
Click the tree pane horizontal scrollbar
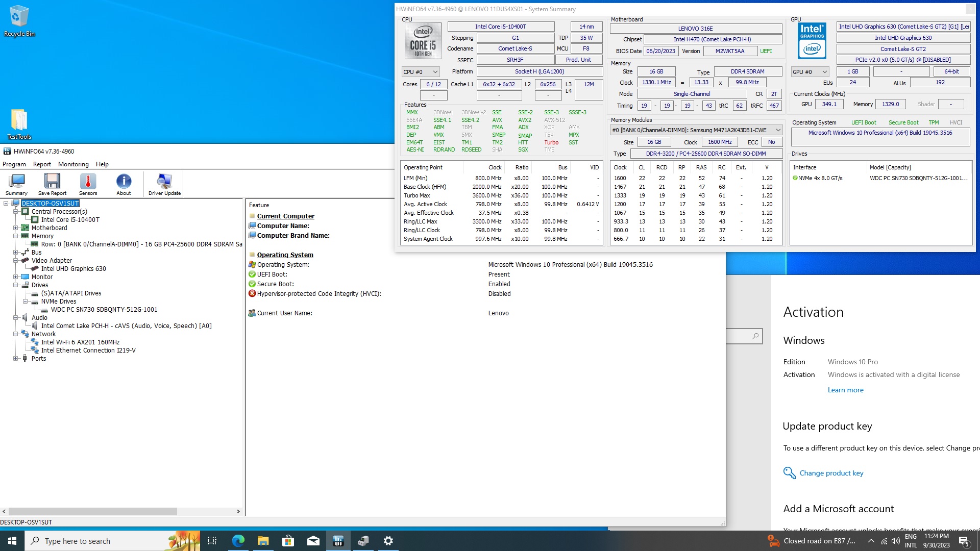click(x=93, y=511)
